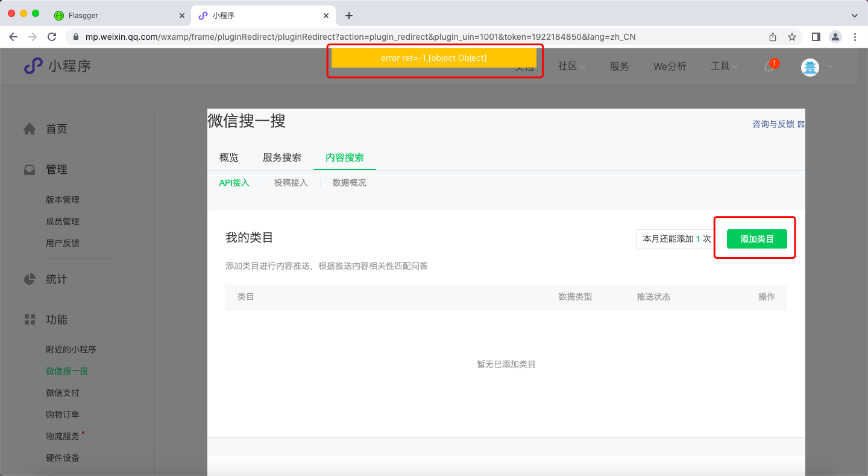Expand the account dropdown arrow beside the avatar
The height and width of the screenshot is (476, 868).
pyautogui.click(x=830, y=67)
